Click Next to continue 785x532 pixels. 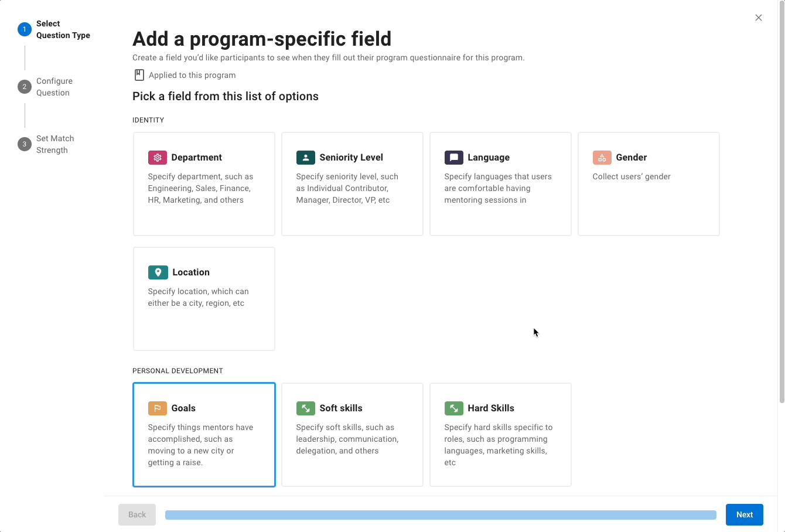click(744, 514)
